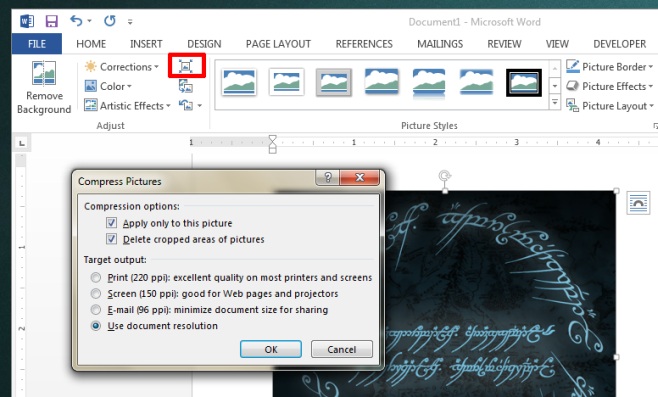
Task: Open the Picture Layout dropdown
Action: (609, 106)
